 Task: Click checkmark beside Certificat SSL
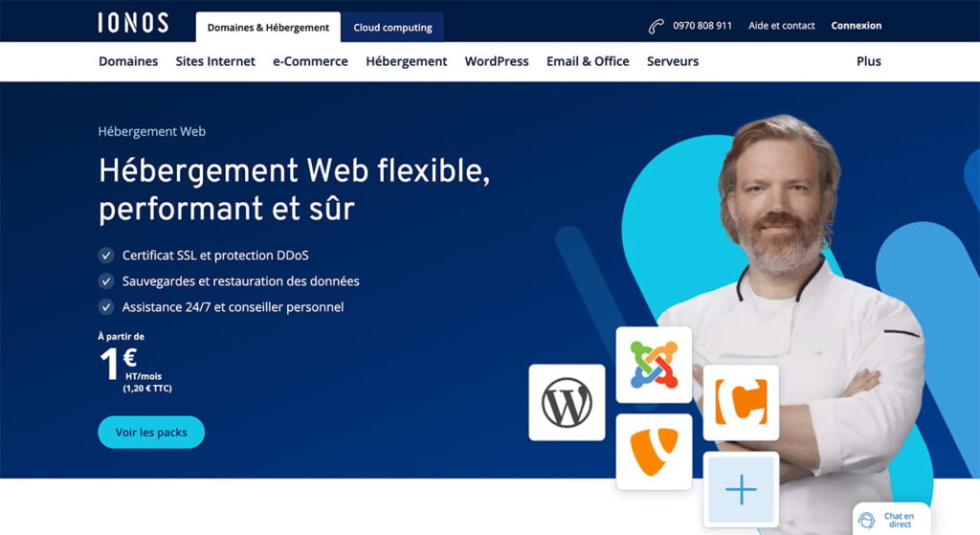tap(106, 255)
